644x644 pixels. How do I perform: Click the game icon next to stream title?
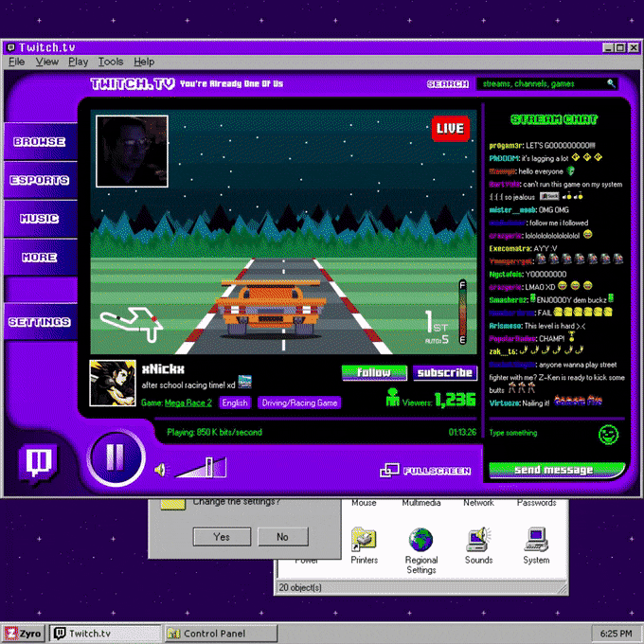click(244, 382)
